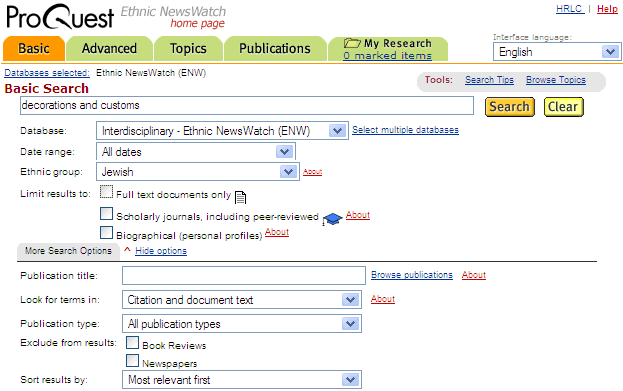Open the Sort results by dropdown
The image size is (623, 391).
[242, 380]
